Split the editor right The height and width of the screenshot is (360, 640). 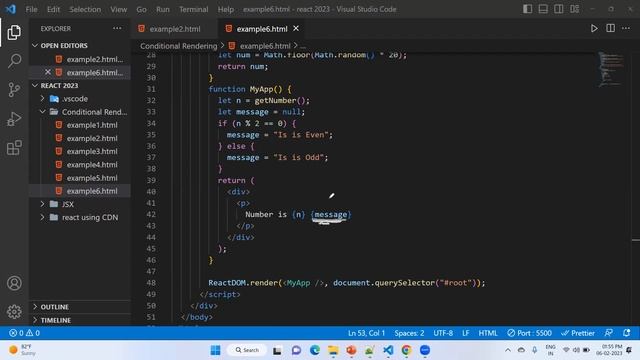[x=610, y=29]
